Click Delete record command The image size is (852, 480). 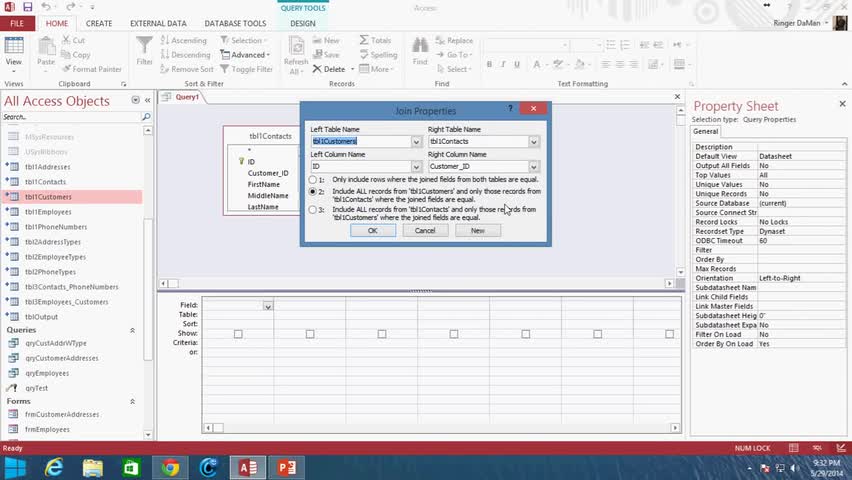329,69
